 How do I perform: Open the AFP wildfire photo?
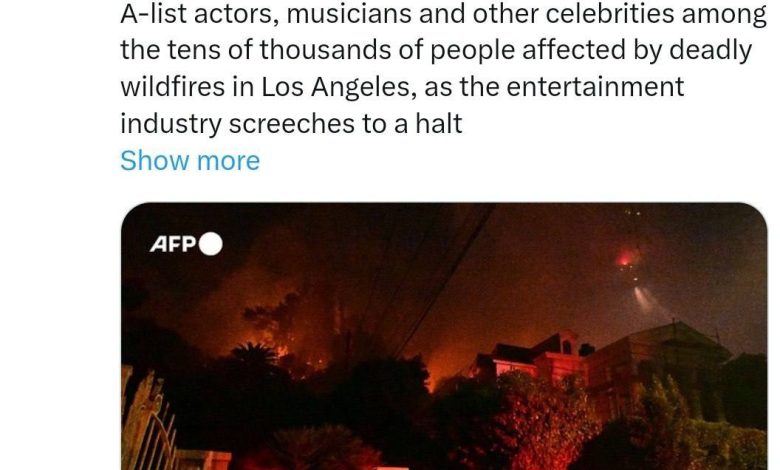click(x=444, y=336)
